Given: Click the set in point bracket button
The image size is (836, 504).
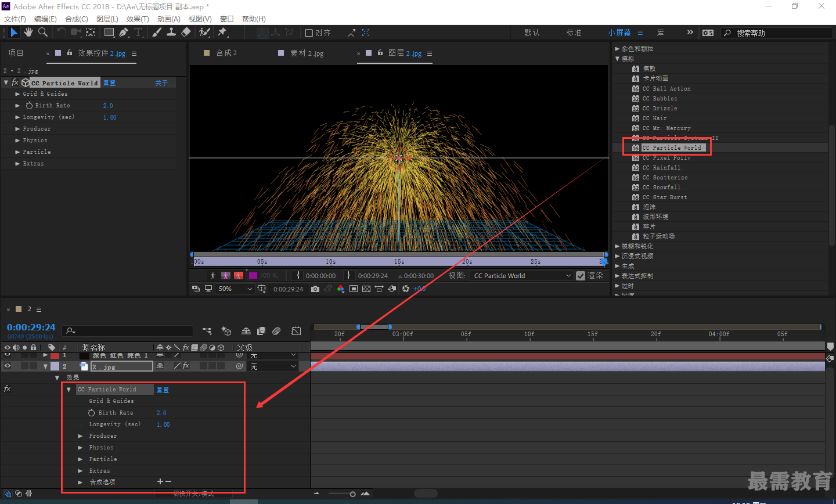Looking at the screenshot, I should (298, 275).
